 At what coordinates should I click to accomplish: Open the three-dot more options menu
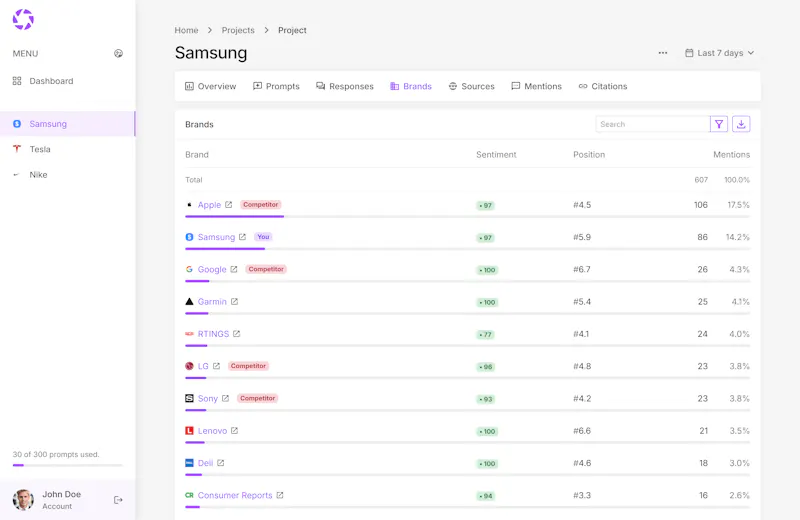pos(663,53)
